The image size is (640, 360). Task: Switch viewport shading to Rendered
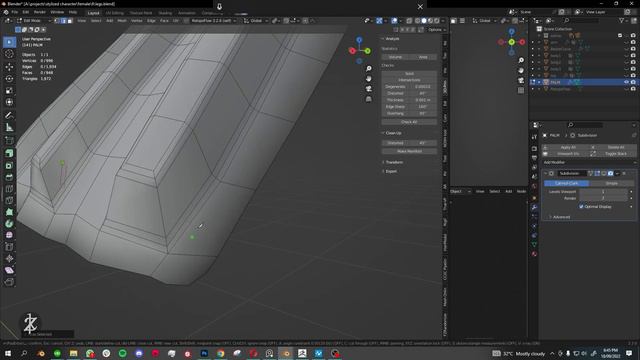(437, 20)
